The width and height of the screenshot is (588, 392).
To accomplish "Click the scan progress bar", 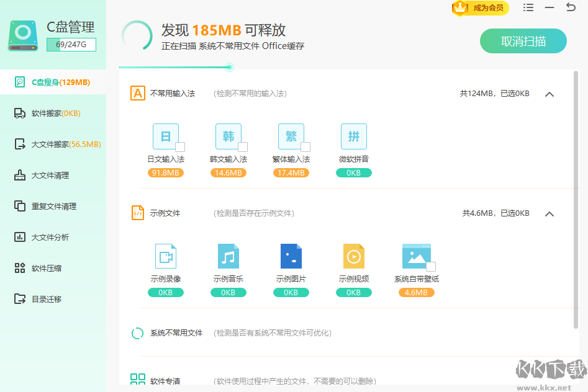I will (x=229, y=67).
